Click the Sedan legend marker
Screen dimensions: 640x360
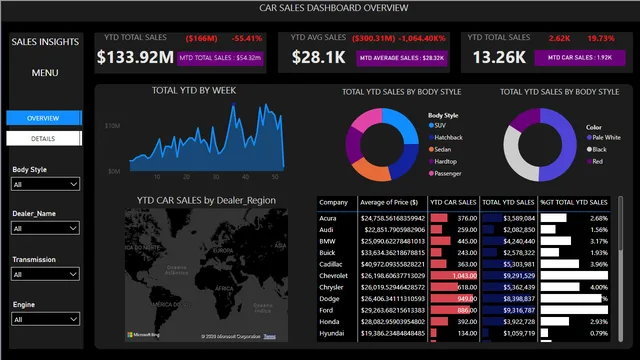[x=431, y=149]
